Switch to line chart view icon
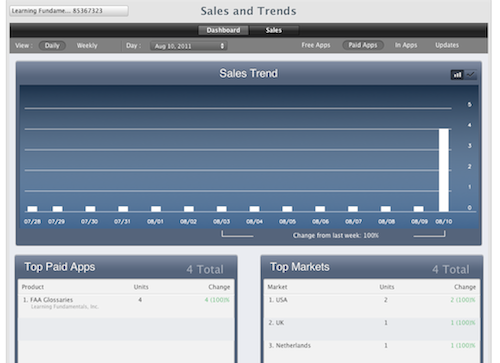The width and height of the screenshot is (500, 363). (470, 75)
